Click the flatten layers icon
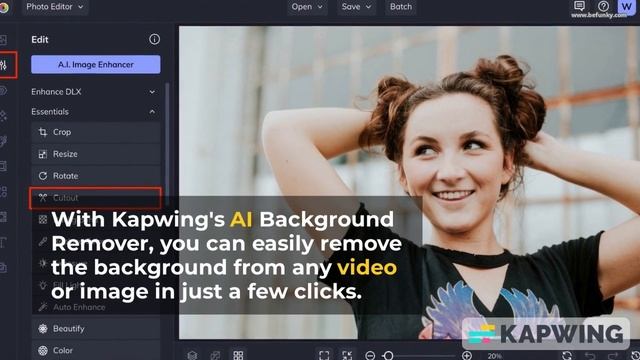The width and height of the screenshot is (640, 360). 215,355
